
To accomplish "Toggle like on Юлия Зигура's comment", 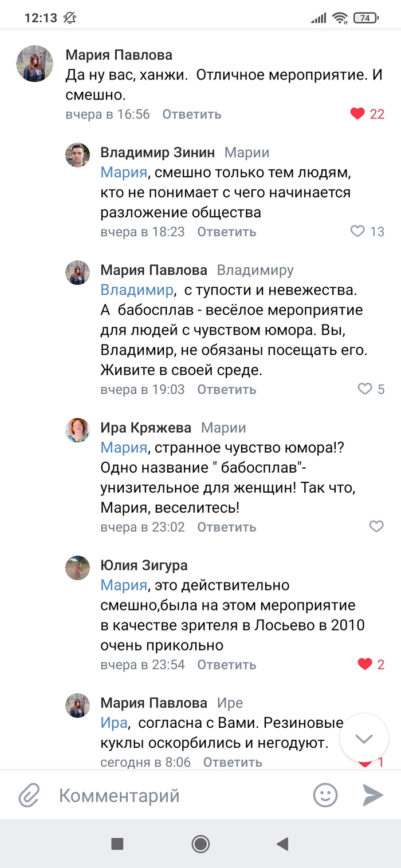I will coord(365,664).
